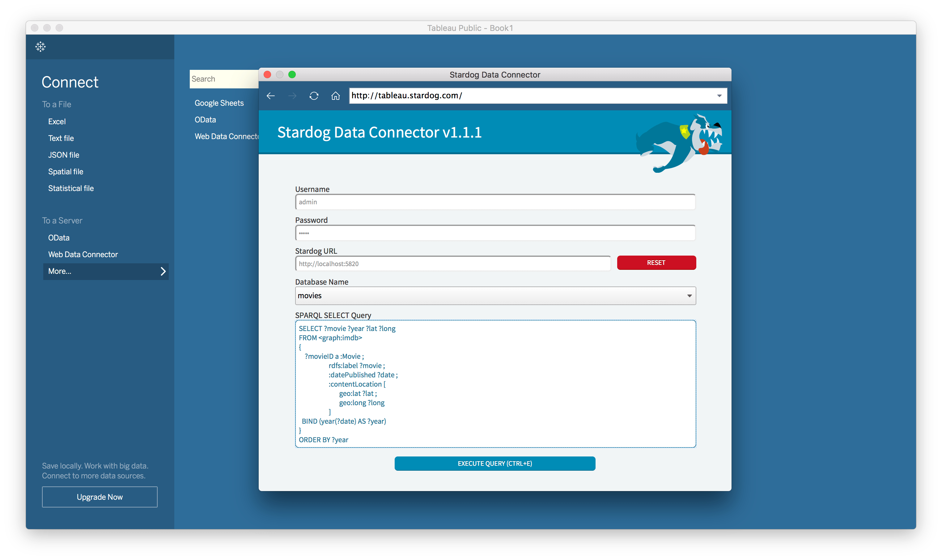Click the Connect heading in sidebar
This screenshot has width=942, height=560.
[x=70, y=82]
